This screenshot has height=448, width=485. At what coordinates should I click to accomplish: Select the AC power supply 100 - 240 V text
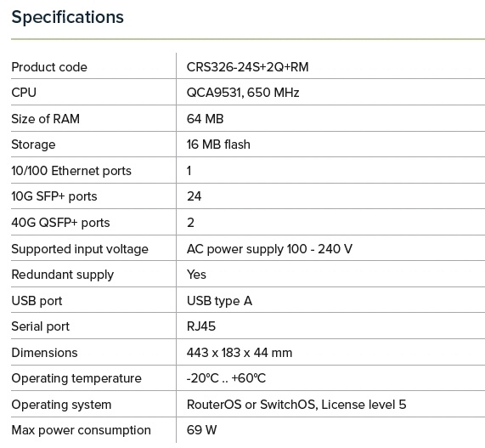tap(269, 249)
